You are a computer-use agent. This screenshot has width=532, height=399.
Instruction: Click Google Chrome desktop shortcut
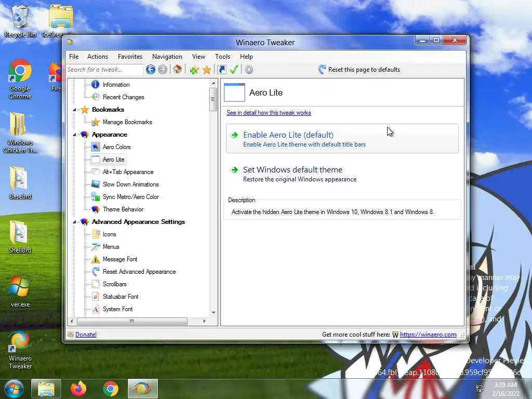(20, 79)
